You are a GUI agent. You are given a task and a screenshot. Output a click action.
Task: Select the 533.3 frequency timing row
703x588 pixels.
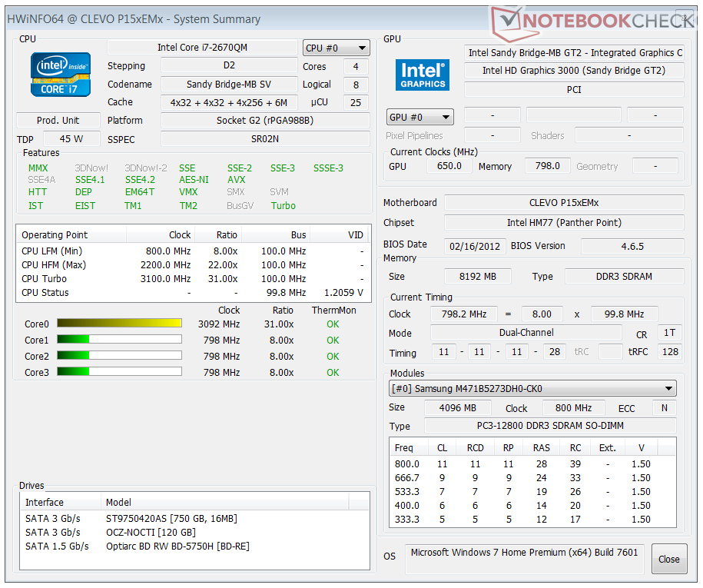point(532,492)
